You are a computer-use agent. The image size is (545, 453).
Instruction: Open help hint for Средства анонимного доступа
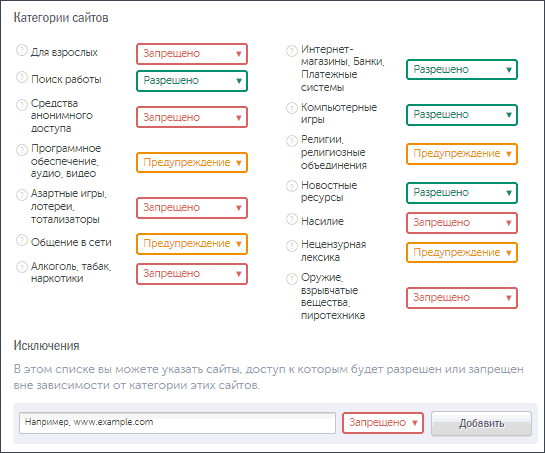click(x=22, y=104)
